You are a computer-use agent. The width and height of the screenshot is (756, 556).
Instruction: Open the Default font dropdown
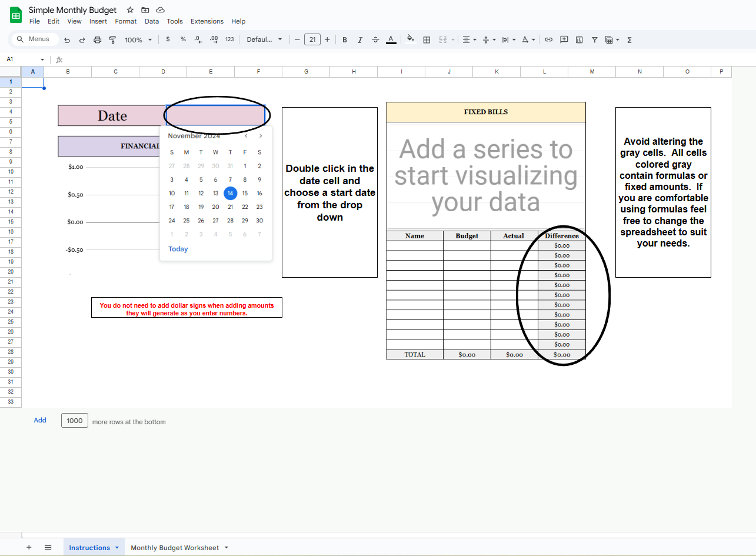coord(263,39)
